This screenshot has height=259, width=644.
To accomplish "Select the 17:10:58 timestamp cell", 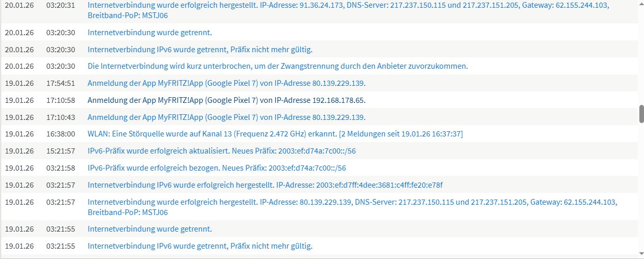I will pyautogui.click(x=61, y=100).
